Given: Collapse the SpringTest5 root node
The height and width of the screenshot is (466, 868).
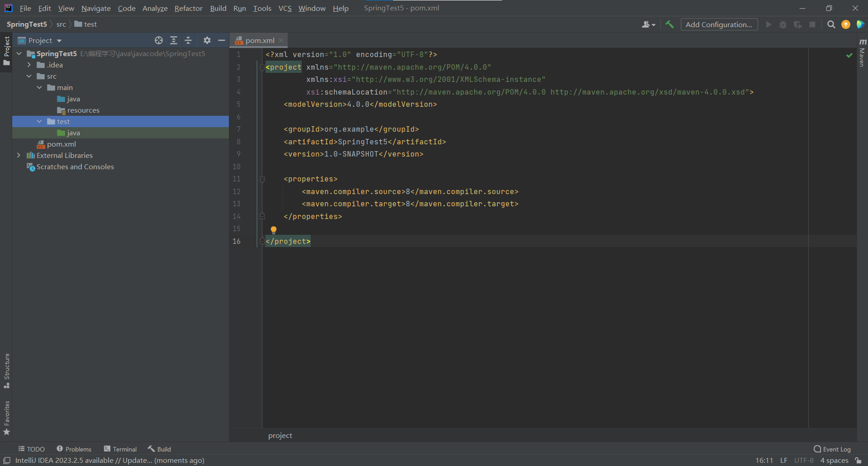Looking at the screenshot, I should pyautogui.click(x=19, y=53).
